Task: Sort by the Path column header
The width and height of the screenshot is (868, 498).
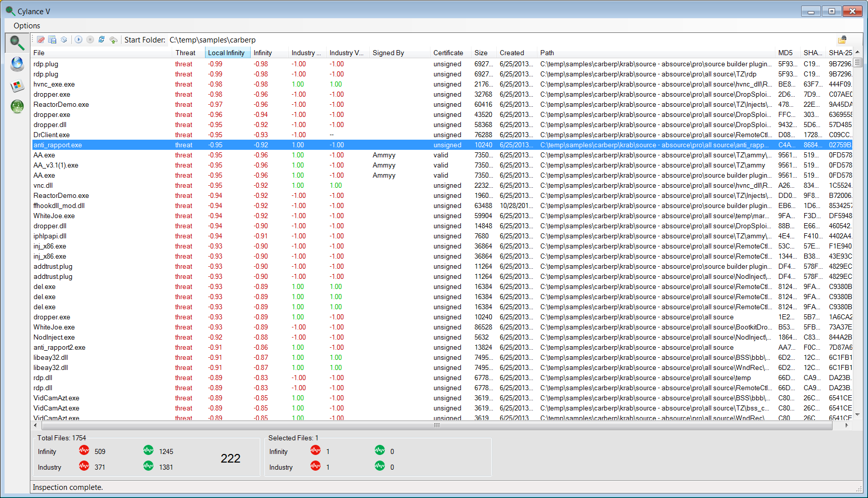Action: click(656, 53)
